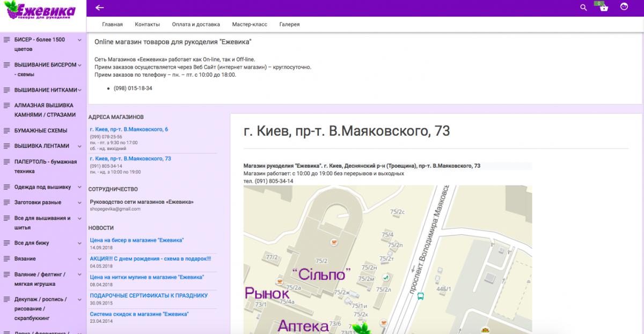Click the green leaf store marker on map
644x334 pixels.
pos(360,328)
